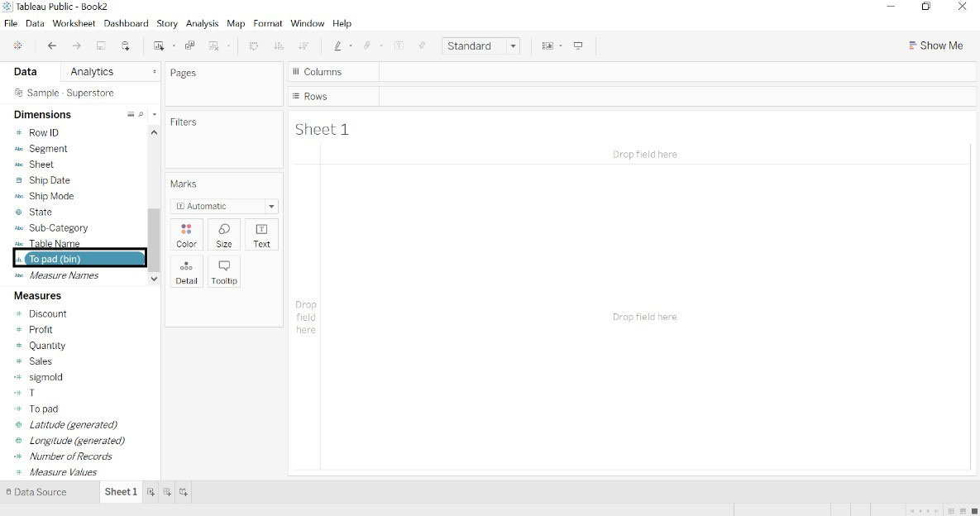
Task: Select the Ship Mode dimension
Action: click(51, 196)
